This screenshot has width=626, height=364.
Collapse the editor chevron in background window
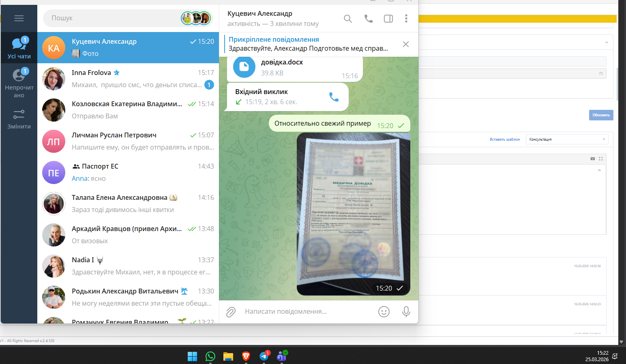click(599, 170)
